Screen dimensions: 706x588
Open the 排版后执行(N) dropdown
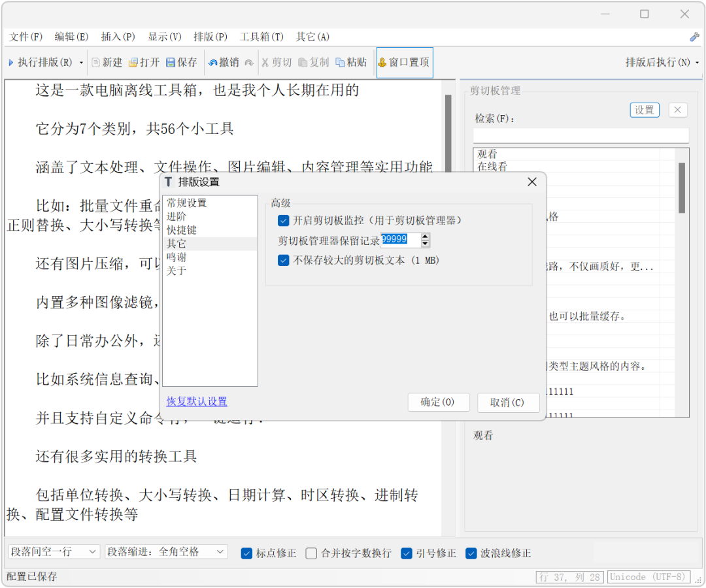[662, 63]
